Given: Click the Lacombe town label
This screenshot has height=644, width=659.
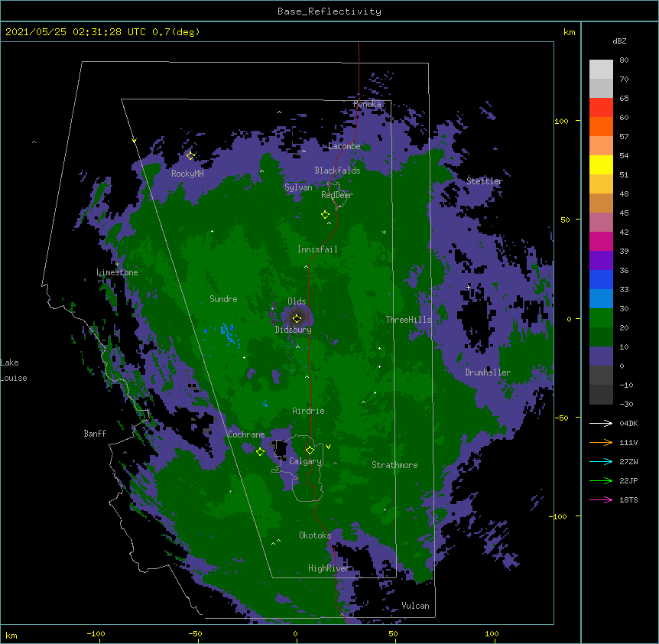Looking at the screenshot, I should (344, 146).
